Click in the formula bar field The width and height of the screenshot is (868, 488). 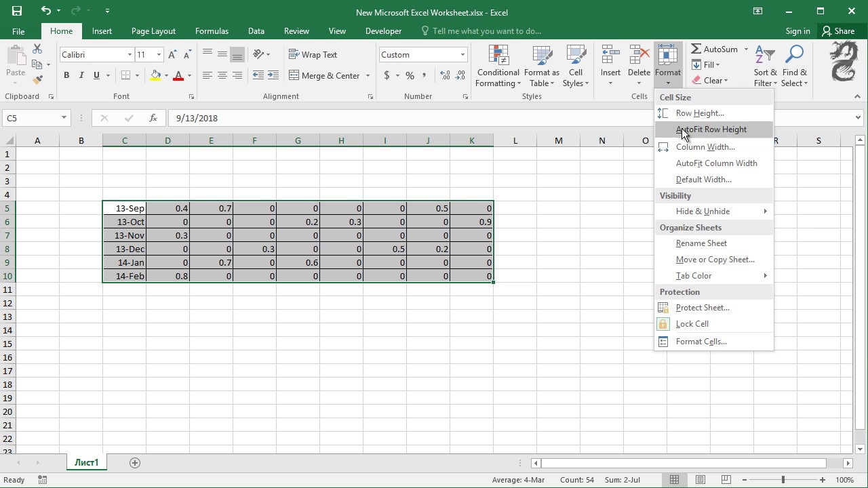[x=509, y=118]
